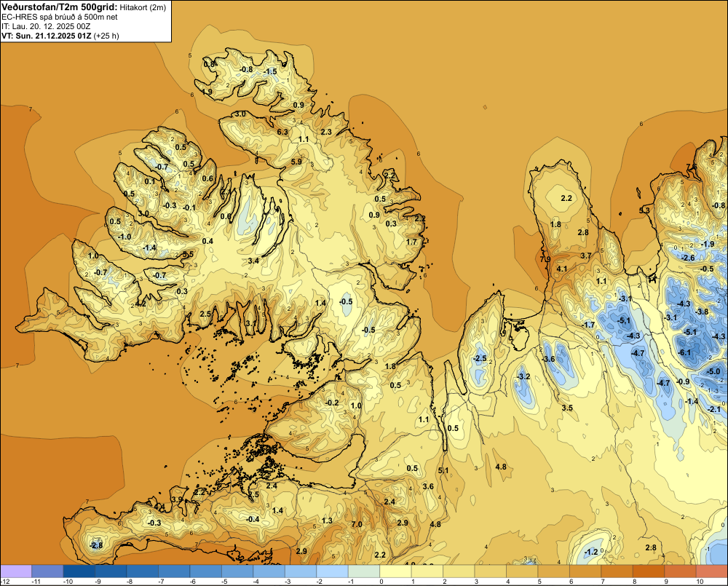Click the -5.1 temperature label near -4.3
The width and height of the screenshot is (728, 586).
[x=624, y=320]
